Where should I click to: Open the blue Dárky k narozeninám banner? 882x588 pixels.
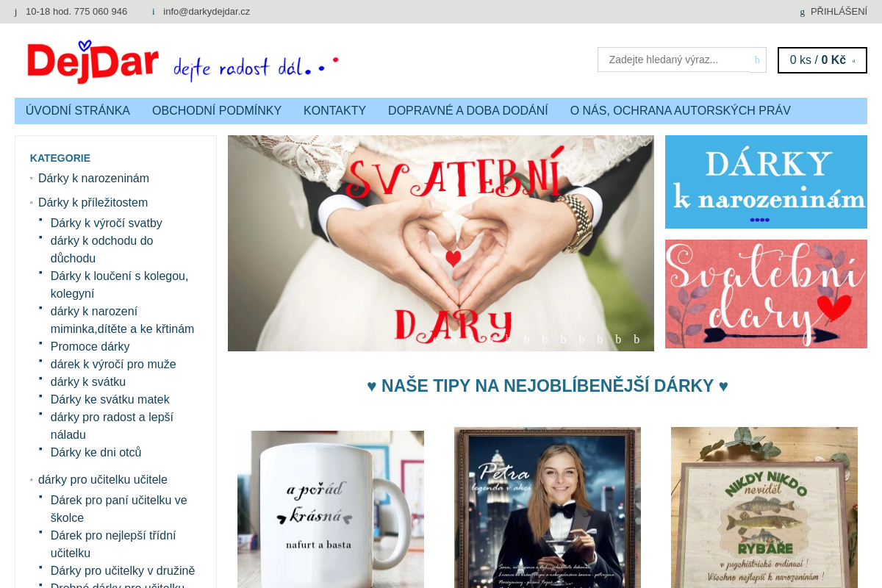point(766,182)
